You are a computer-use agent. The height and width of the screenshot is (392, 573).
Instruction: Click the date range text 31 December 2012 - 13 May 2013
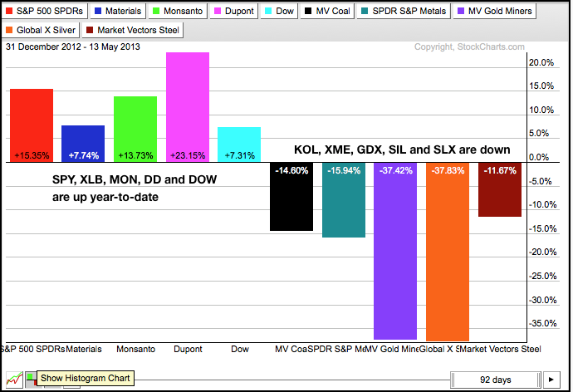click(73, 47)
